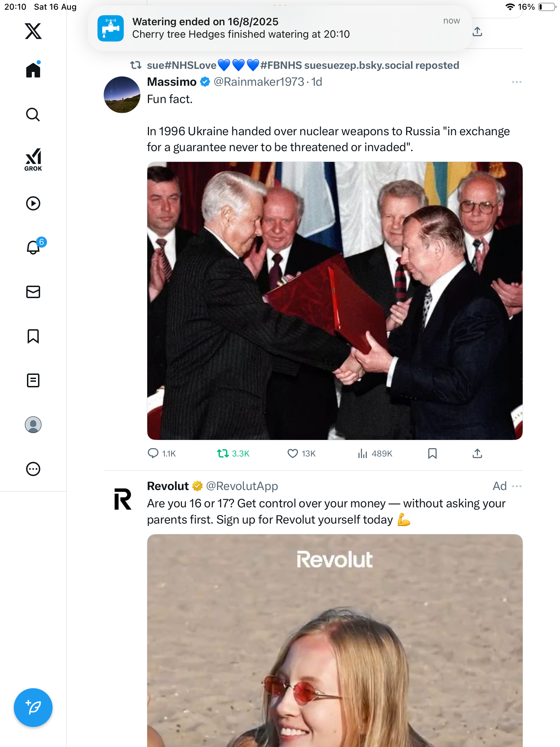
Task: Open Direct Messages envelope
Action: point(33,292)
